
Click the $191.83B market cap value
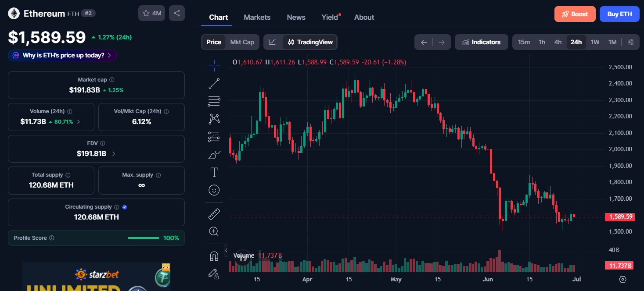85,90
